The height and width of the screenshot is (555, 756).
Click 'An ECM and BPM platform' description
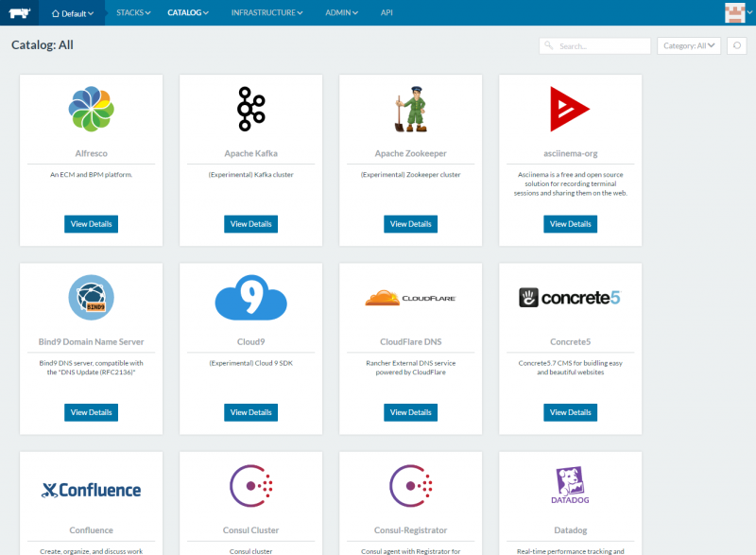(91, 175)
